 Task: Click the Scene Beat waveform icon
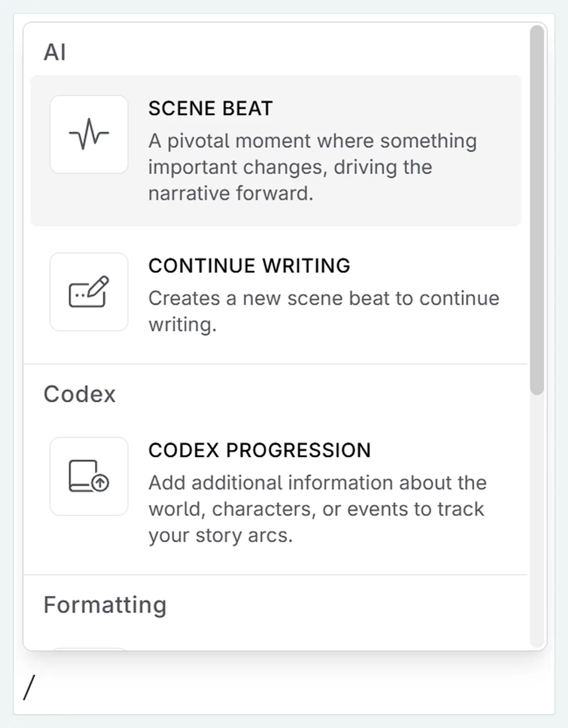pos(88,134)
